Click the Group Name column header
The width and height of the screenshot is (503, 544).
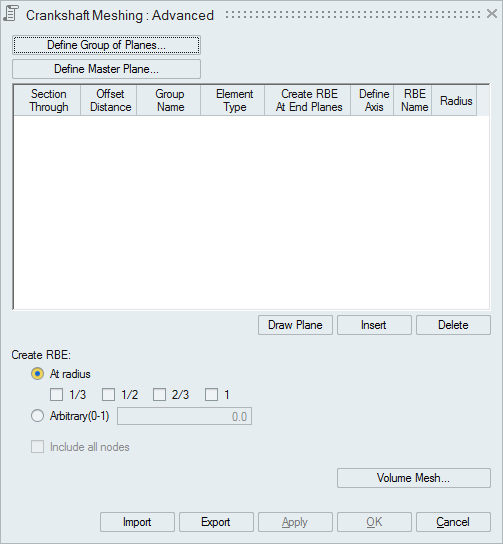tap(169, 100)
